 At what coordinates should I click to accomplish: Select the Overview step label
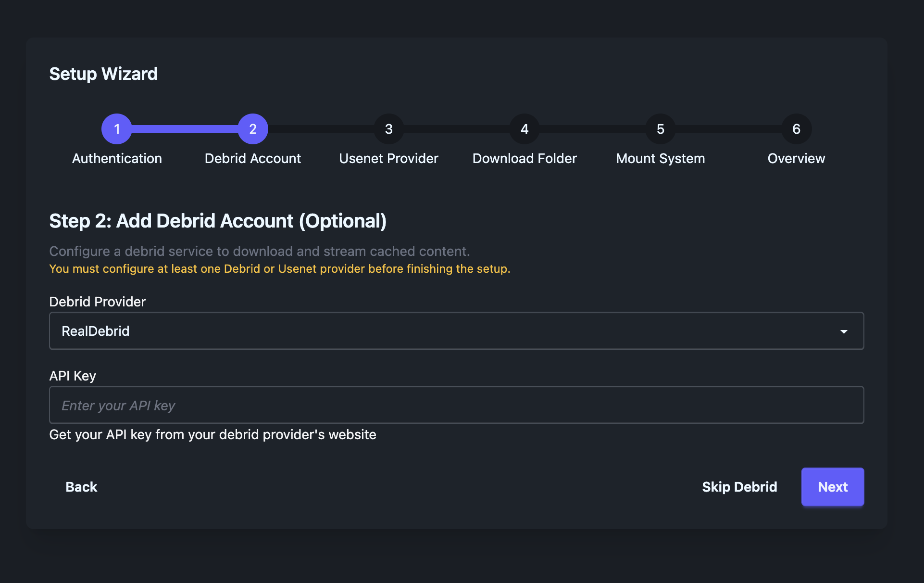[796, 158]
